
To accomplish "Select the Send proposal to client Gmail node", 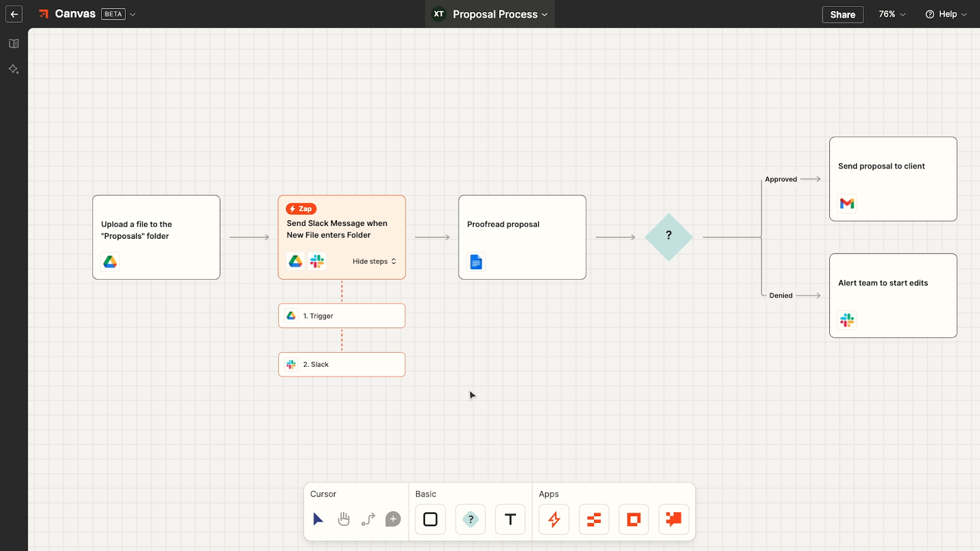I will point(892,179).
